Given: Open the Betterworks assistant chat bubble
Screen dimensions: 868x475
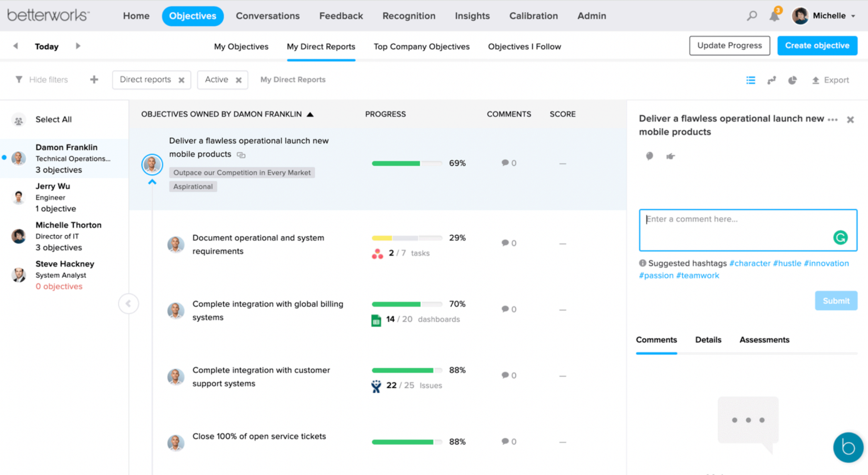Looking at the screenshot, I should [x=848, y=447].
